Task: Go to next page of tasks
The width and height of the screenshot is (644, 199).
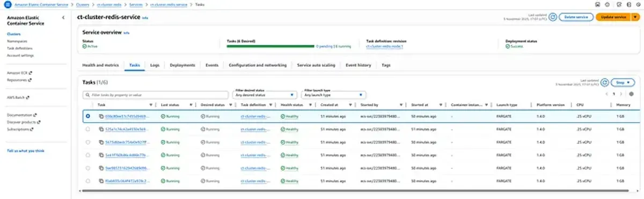Action: [621, 94]
